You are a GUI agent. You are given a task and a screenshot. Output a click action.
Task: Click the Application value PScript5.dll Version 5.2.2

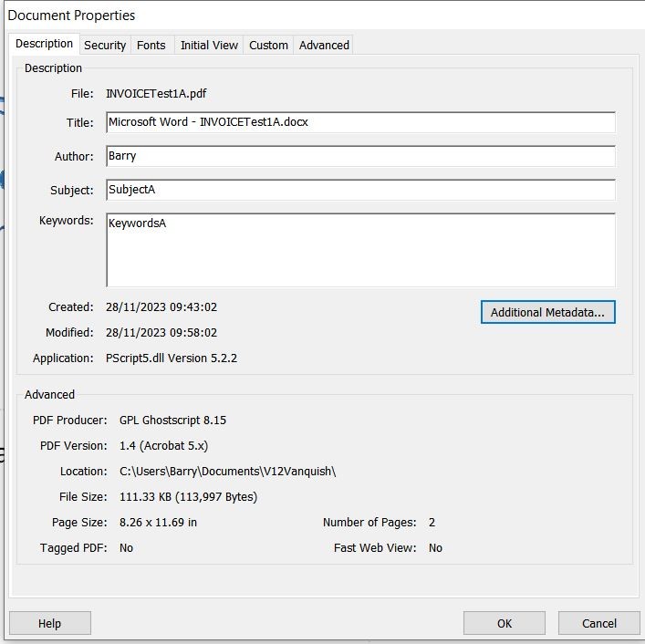172,358
